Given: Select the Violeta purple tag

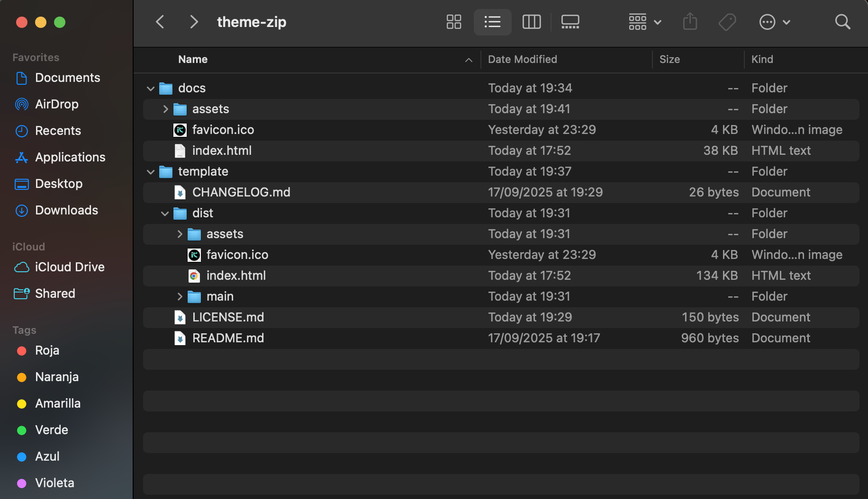Looking at the screenshot, I should coord(46,483).
